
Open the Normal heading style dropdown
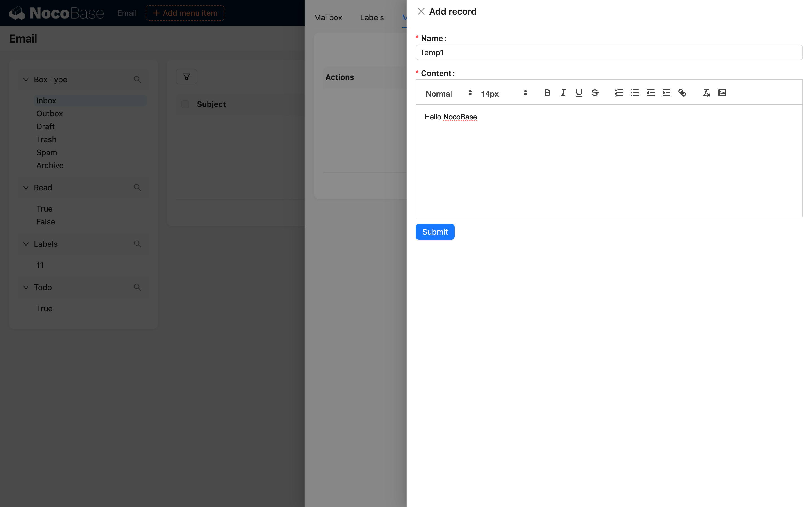tap(448, 94)
